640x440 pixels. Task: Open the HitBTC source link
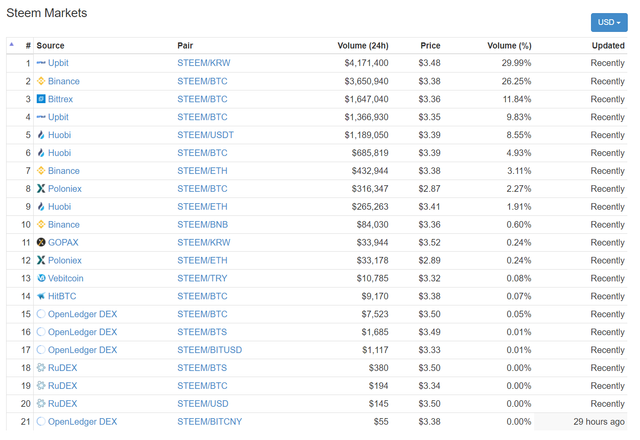[x=62, y=296]
